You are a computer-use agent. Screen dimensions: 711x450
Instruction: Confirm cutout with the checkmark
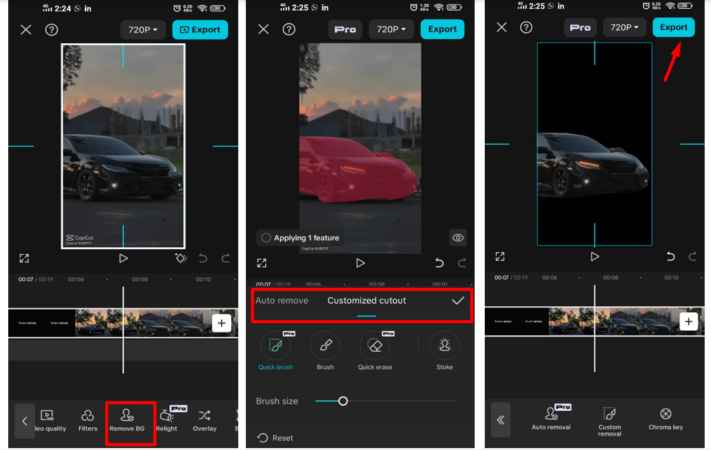(x=458, y=300)
